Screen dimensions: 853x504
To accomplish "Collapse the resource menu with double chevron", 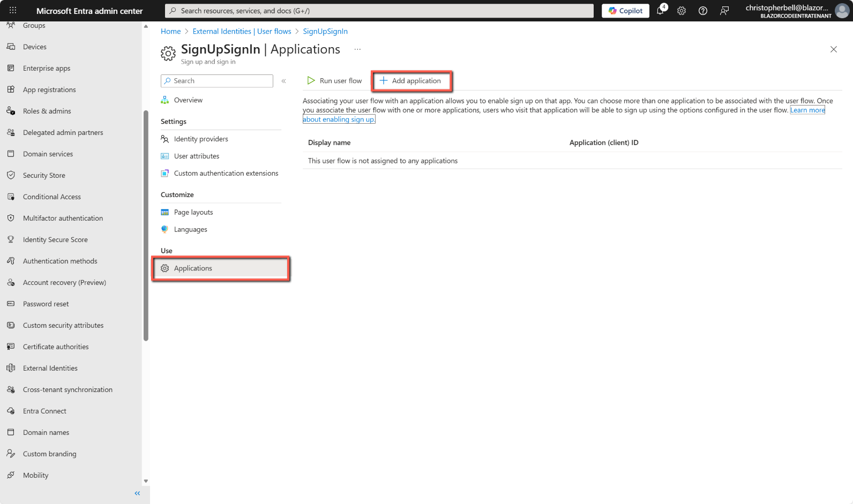I will 284,81.
